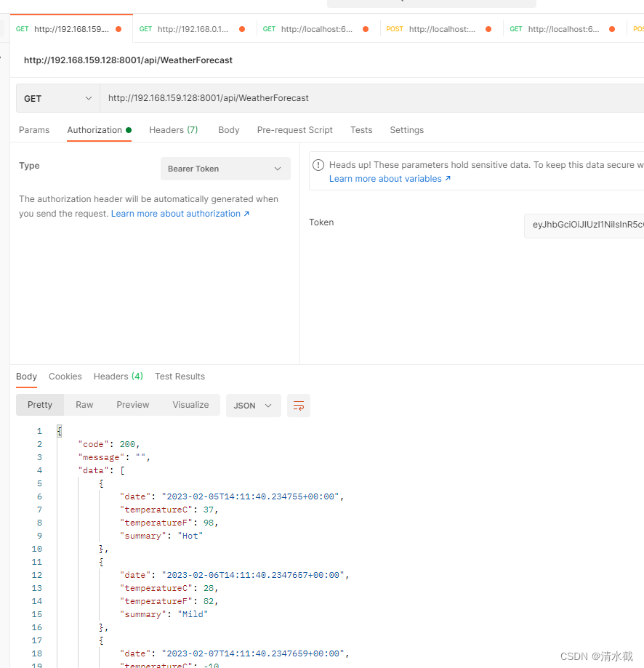Open the Tests tab
This screenshot has height=668, width=644.
[x=361, y=130]
